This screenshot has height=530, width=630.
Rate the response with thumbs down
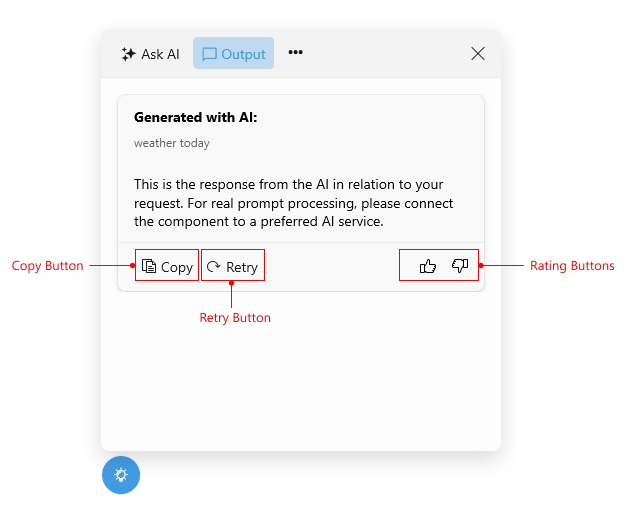coord(460,266)
